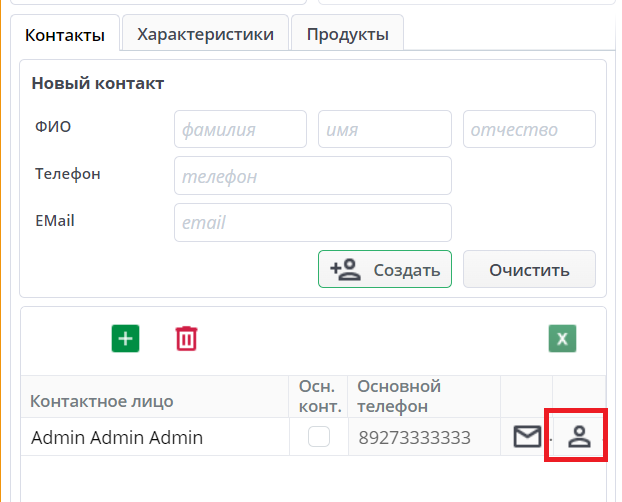The height and width of the screenshot is (502, 622).
Task: Toggle the Осн. конт. checkbox for Admin
Action: (x=319, y=436)
